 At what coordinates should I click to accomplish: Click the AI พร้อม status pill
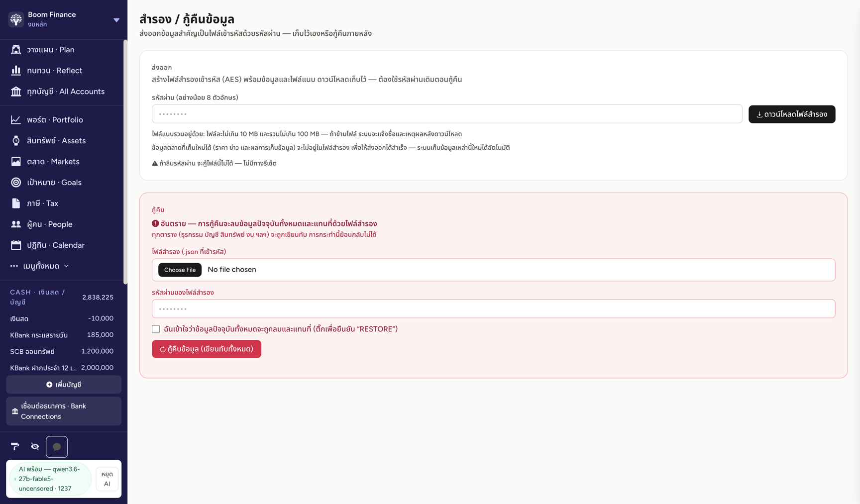point(50,479)
